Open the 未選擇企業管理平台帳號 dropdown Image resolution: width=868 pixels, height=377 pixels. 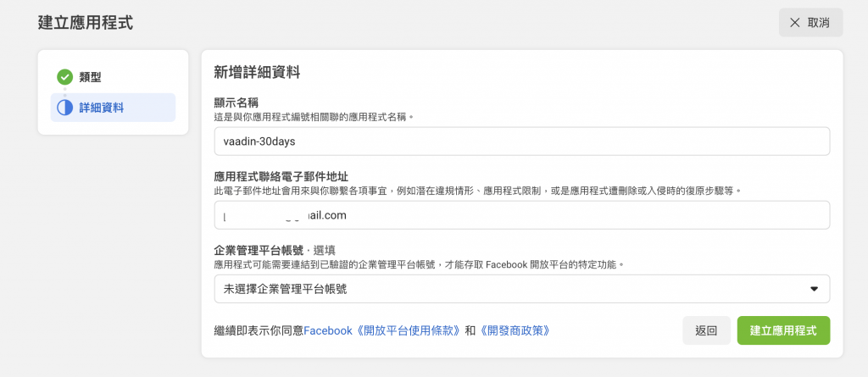(522, 289)
